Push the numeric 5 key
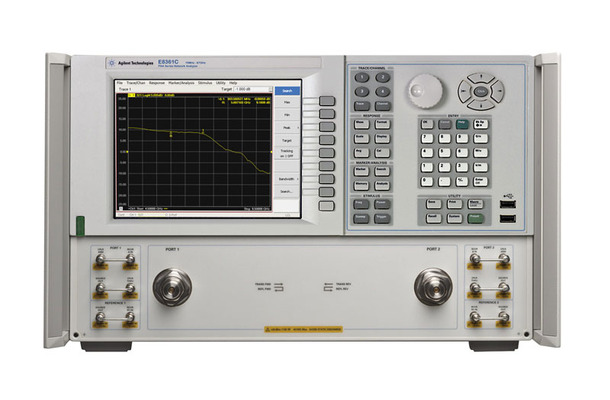 pyautogui.click(x=445, y=153)
